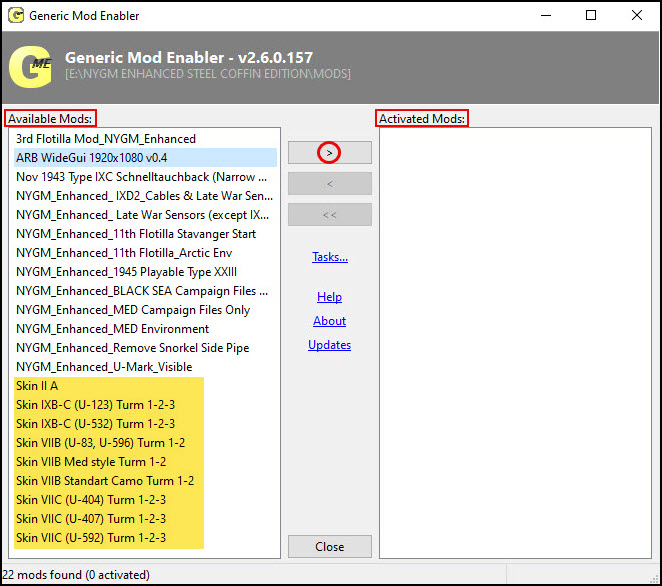Select Skin IXB-C (U-123) Turm 1-2-3

145,404
